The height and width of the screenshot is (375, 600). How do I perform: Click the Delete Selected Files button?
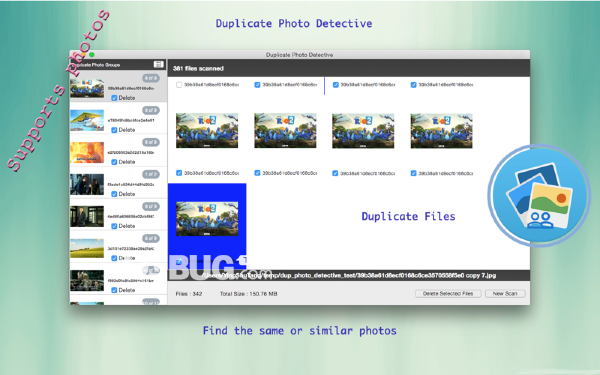[x=448, y=293]
